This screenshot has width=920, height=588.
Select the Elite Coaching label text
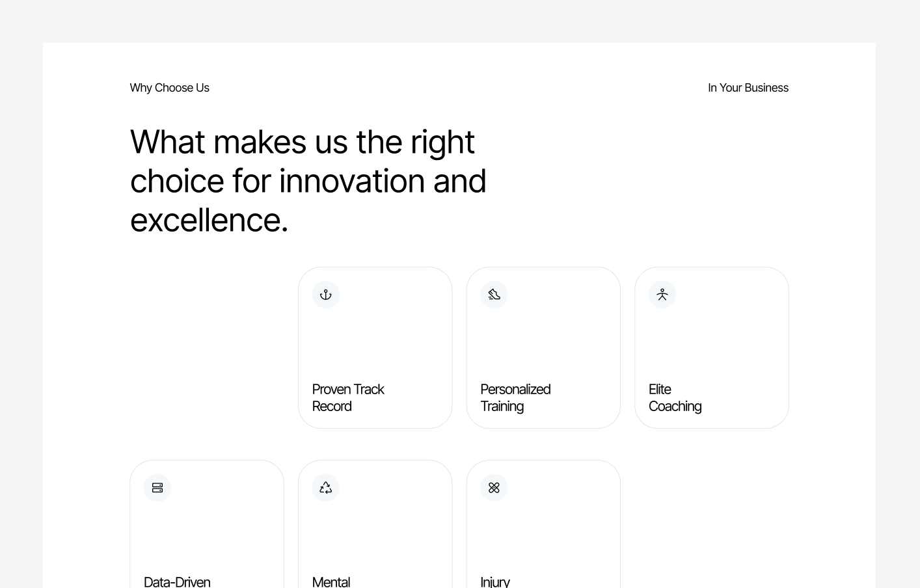675,397
